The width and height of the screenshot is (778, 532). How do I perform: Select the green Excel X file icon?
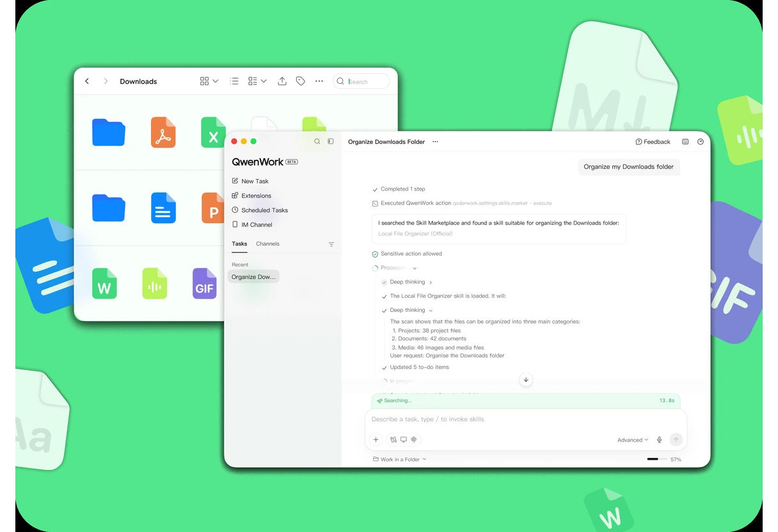213,132
